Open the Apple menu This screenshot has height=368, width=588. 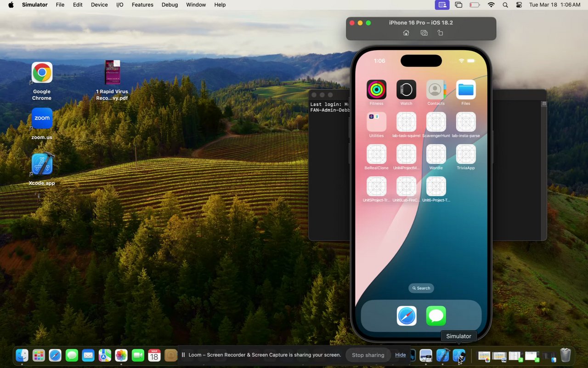(x=11, y=5)
